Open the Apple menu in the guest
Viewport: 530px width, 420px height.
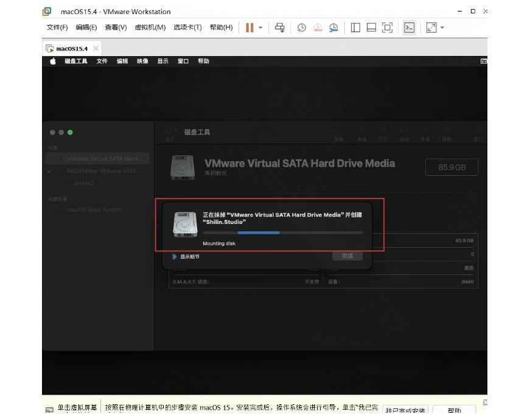53,61
